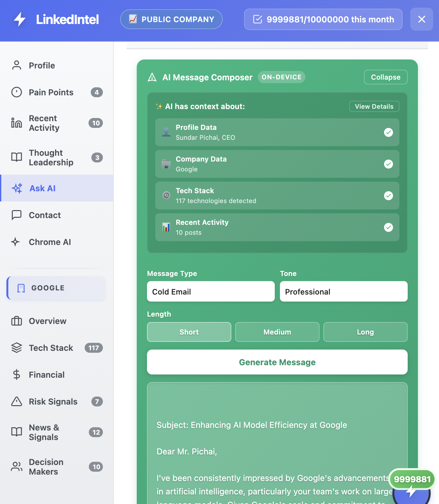Click the briefcase icon beside Overview

coord(17,321)
